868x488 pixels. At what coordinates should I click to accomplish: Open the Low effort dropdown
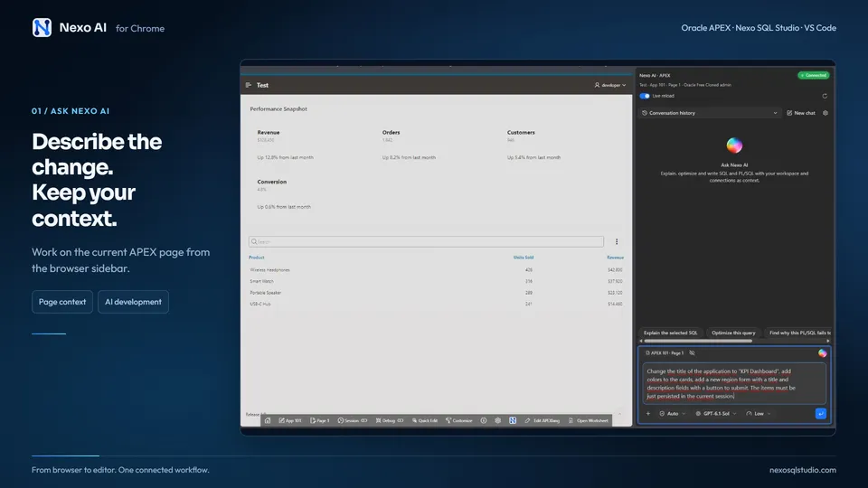pyautogui.click(x=759, y=413)
